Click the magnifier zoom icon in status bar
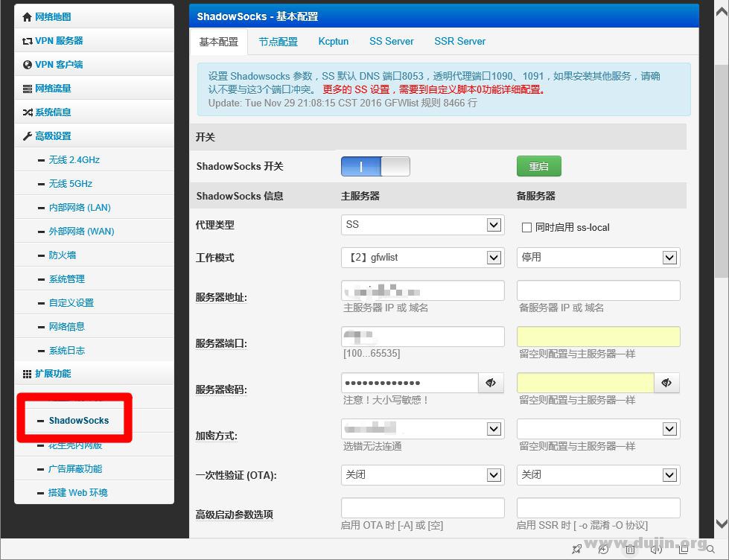Screen dimensions: 729x560 [x=710, y=550]
